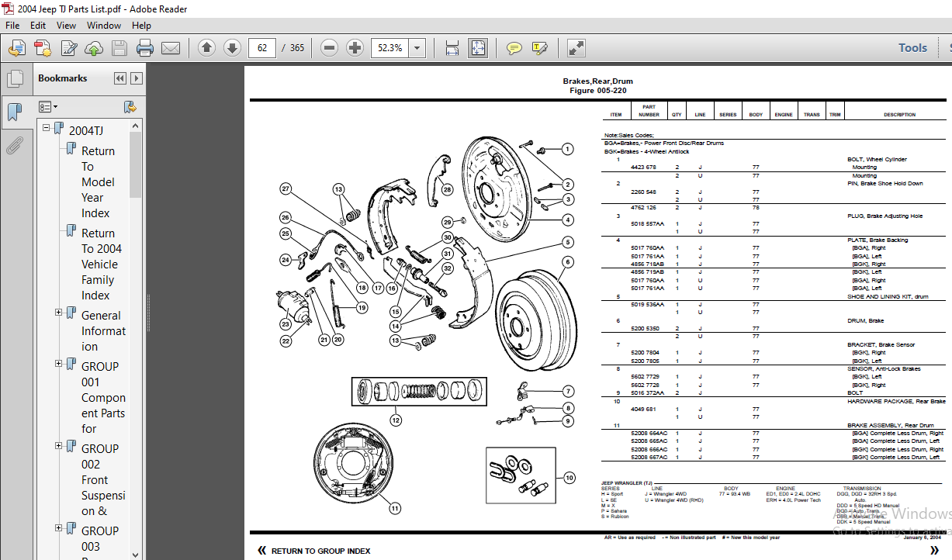Select the 2004TJ bookmark
The image size is (952, 560).
[86, 130]
